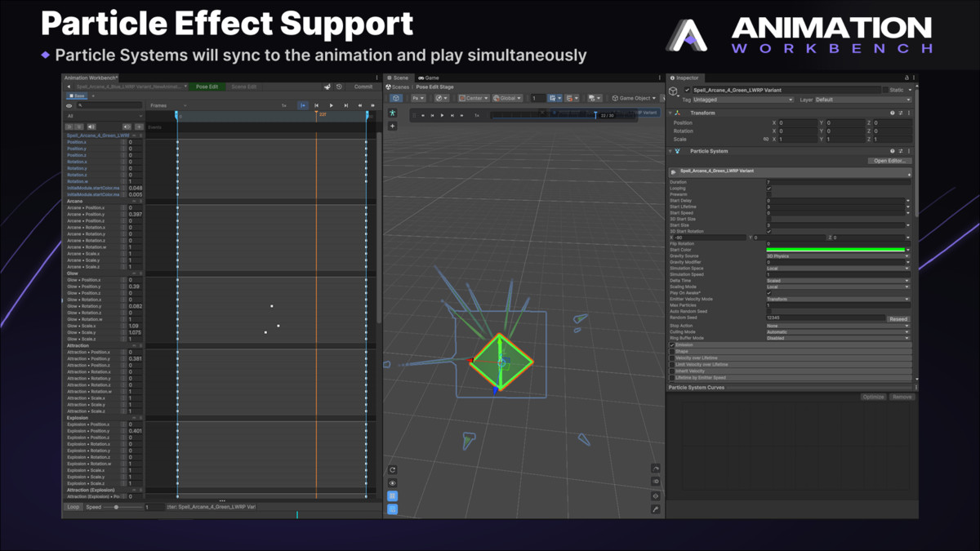Enable the Prewarm checkbox
The image size is (980, 551).
click(x=768, y=194)
